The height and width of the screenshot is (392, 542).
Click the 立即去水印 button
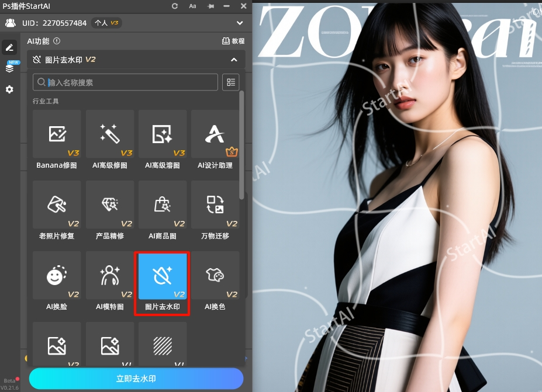pos(136,378)
